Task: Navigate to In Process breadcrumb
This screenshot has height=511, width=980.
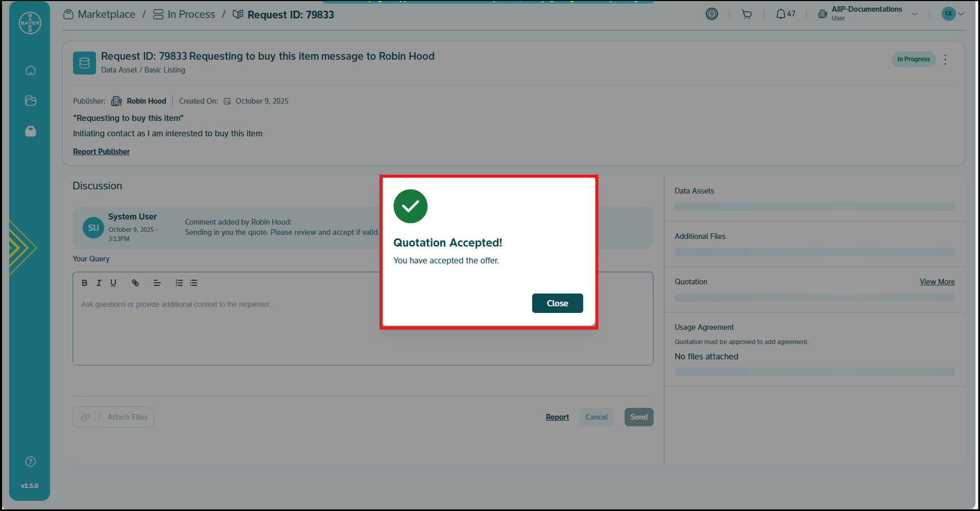Action: (x=191, y=14)
